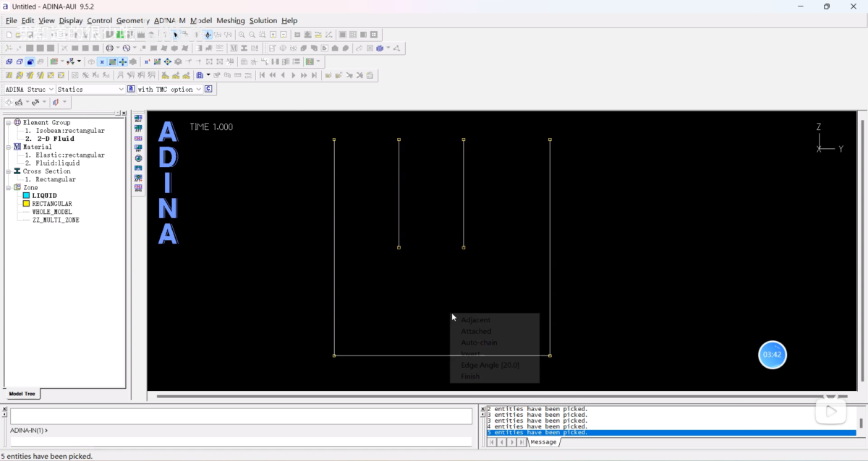Viewport: 868px width, 461px height.
Task: Choose Finish in the context menu
Action: tap(470, 376)
